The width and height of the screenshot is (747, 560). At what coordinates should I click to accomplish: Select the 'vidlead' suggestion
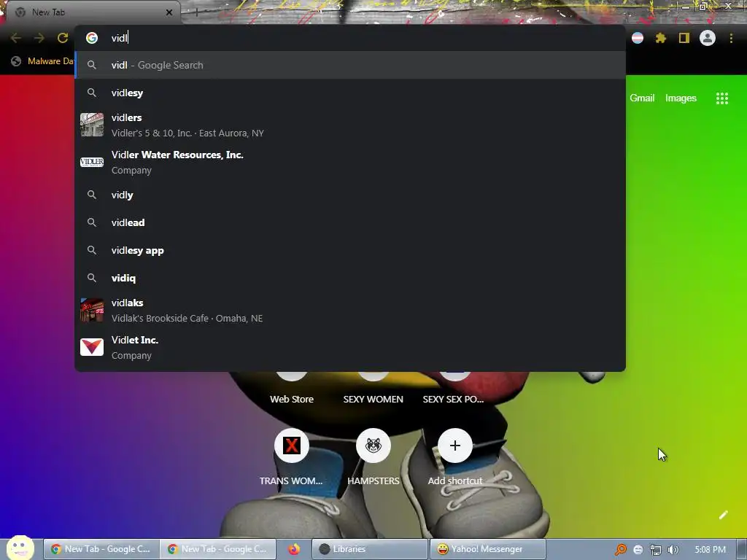coord(350,222)
